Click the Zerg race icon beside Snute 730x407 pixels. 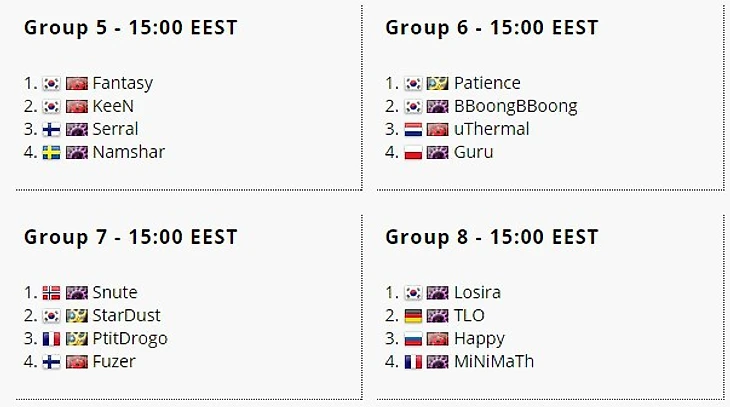(x=77, y=293)
